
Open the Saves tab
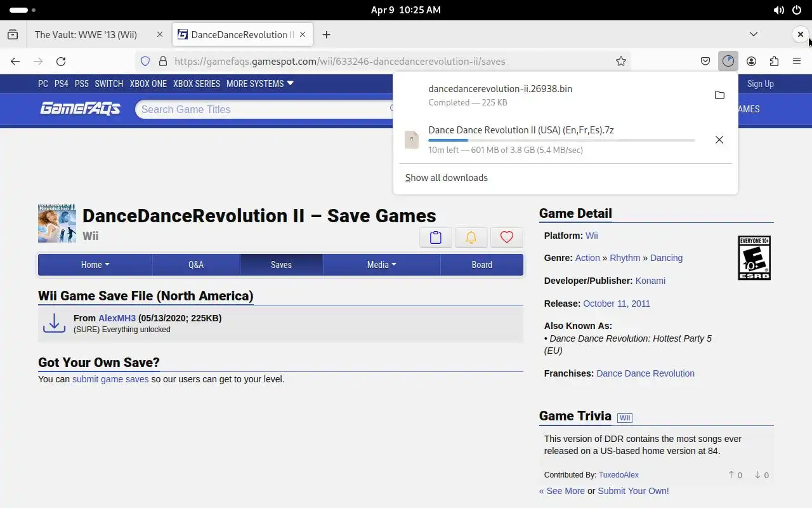[281, 265]
